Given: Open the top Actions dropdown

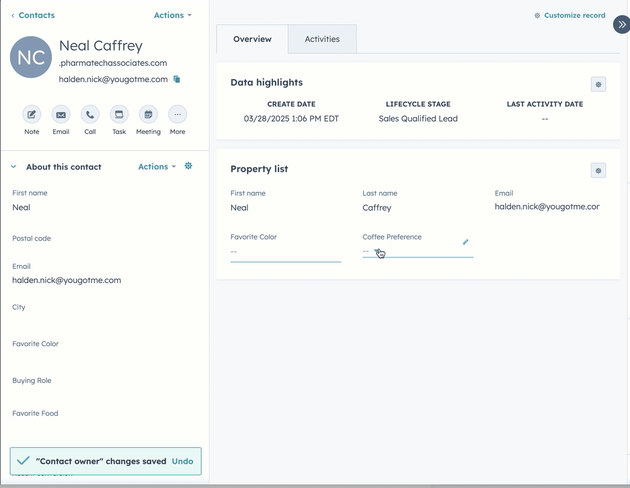Looking at the screenshot, I should coord(173,15).
